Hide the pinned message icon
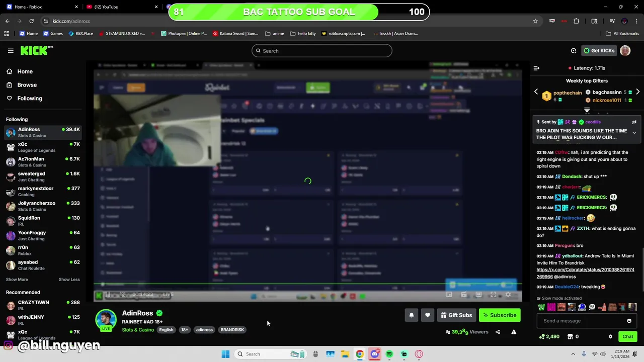The height and width of the screenshot is (362, 644). tap(634, 122)
